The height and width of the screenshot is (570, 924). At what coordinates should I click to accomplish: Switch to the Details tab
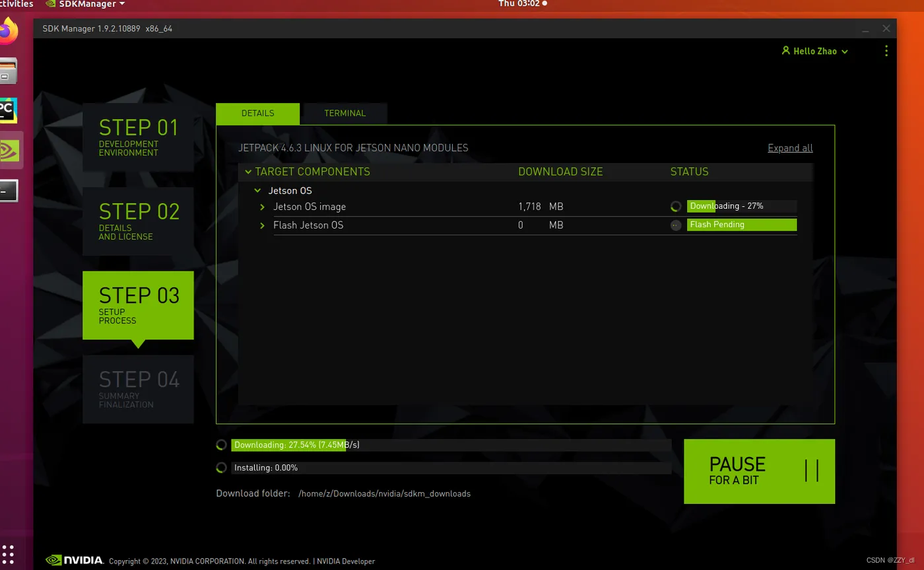click(x=257, y=113)
